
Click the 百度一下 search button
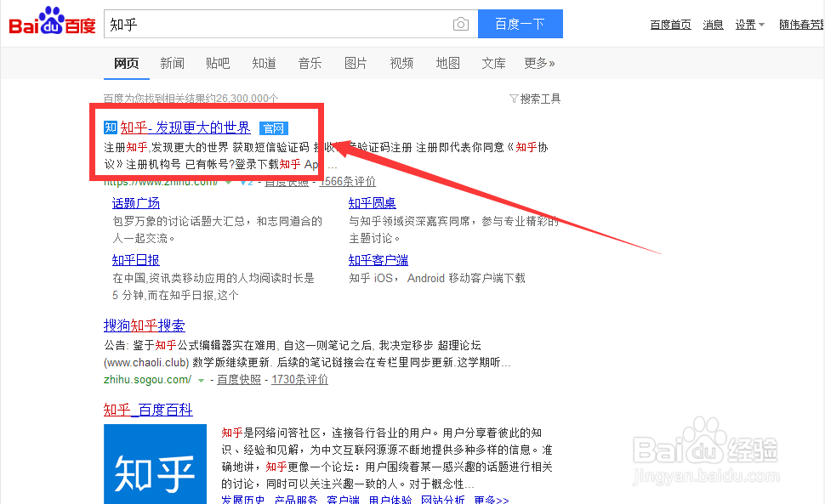521,24
